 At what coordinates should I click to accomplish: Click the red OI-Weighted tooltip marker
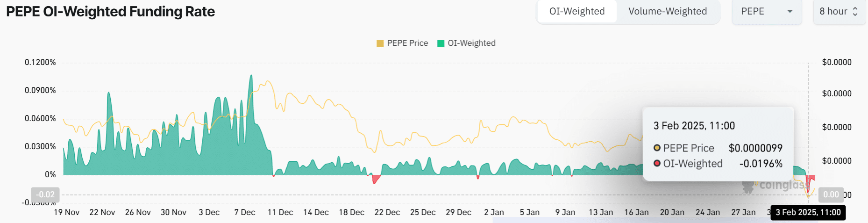(x=657, y=164)
